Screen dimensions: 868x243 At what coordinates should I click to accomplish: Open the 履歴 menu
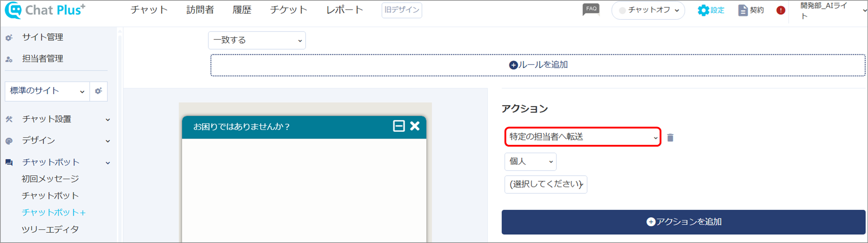point(242,10)
